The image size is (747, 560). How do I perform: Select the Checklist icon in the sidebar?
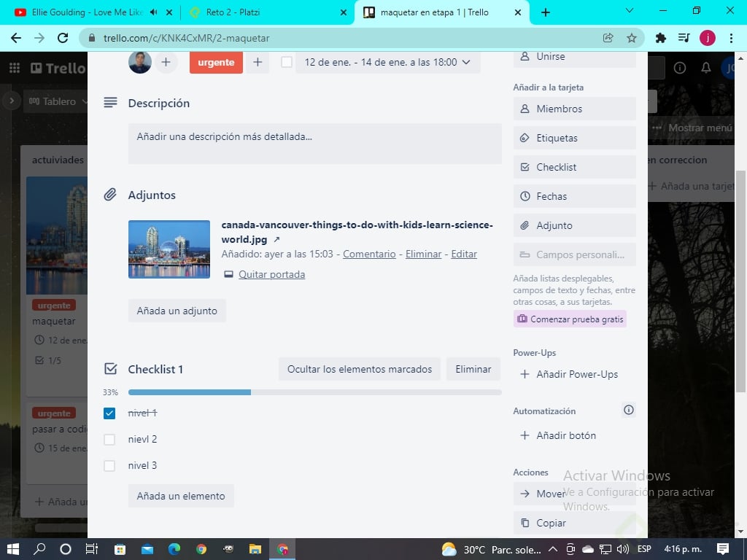[x=526, y=166]
